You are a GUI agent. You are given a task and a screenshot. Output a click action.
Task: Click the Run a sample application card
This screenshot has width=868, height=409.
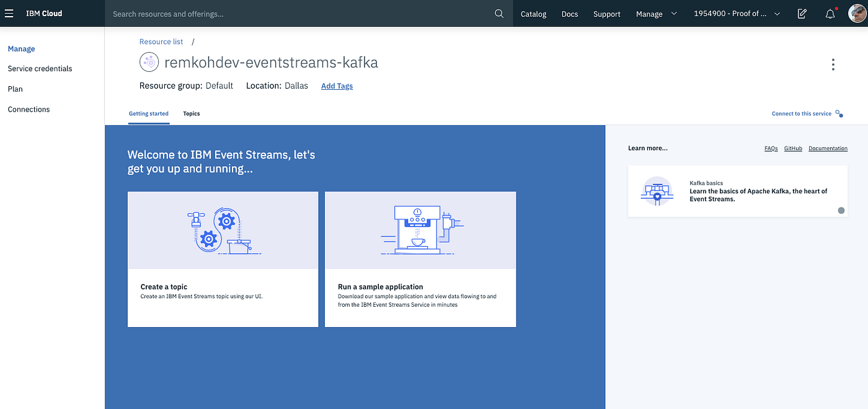[x=420, y=259]
